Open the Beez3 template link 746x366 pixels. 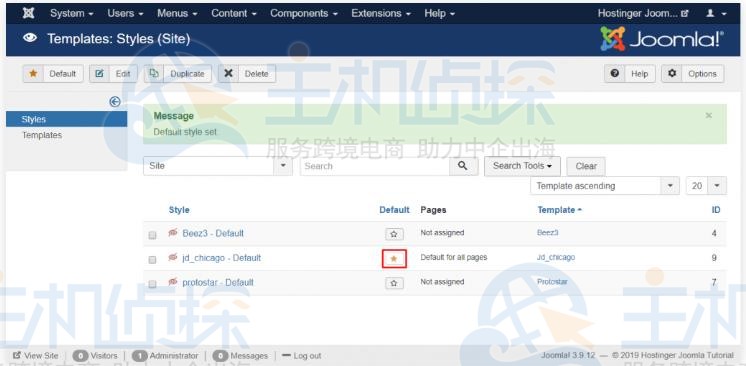[548, 233]
